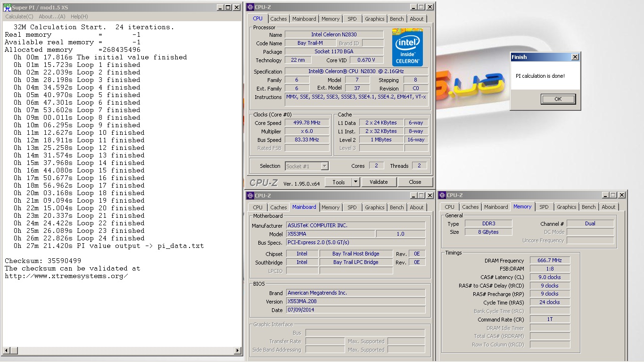
Task: Click the Socket 1170 BGA package field
Action: pyautogui.click(x=334, y=51)
